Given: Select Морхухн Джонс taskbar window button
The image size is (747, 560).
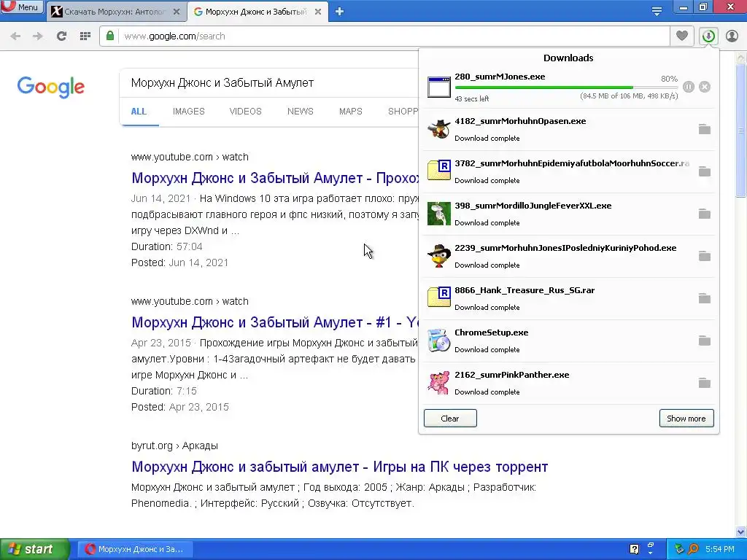Looking at the screenshot, I should click(x=136, y=549).
